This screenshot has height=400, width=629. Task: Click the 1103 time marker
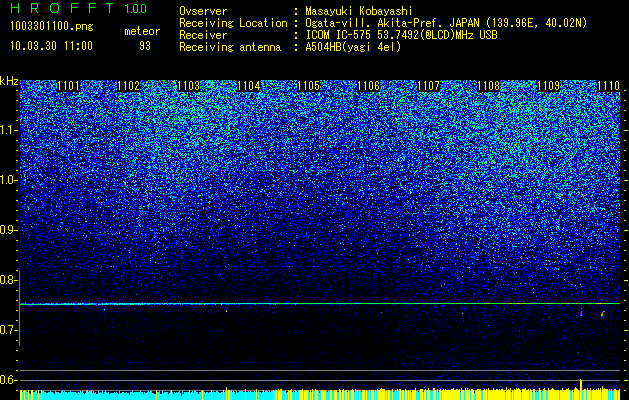[189, 86]
